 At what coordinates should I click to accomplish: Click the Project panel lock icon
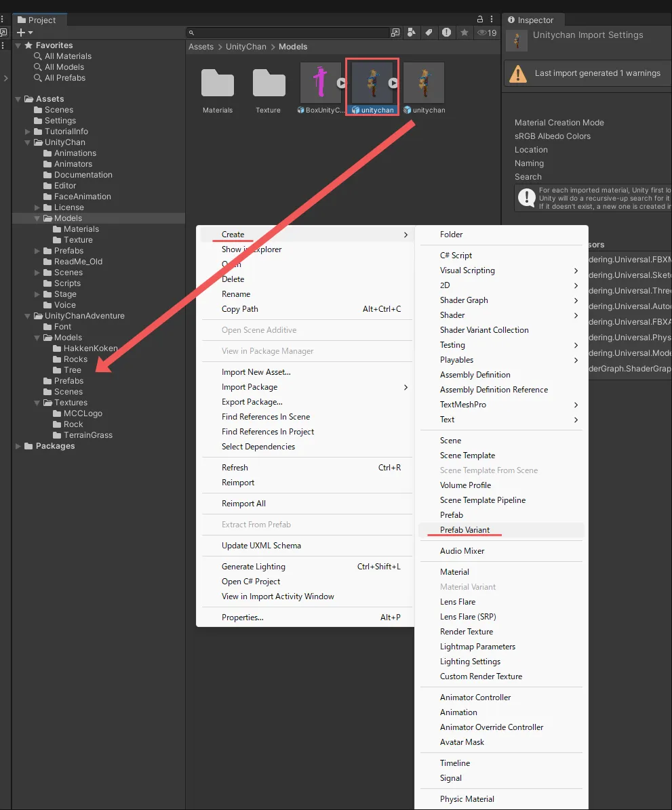480,20
